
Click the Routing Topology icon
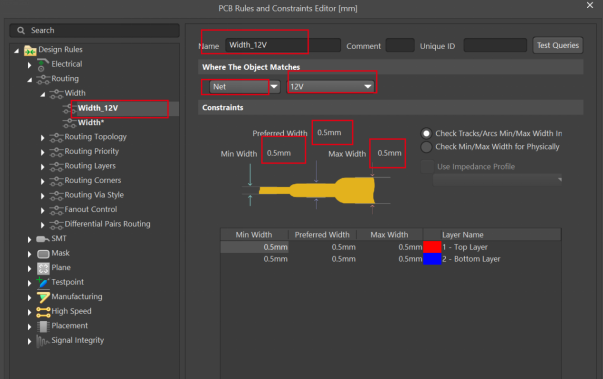tap(57, 138)
